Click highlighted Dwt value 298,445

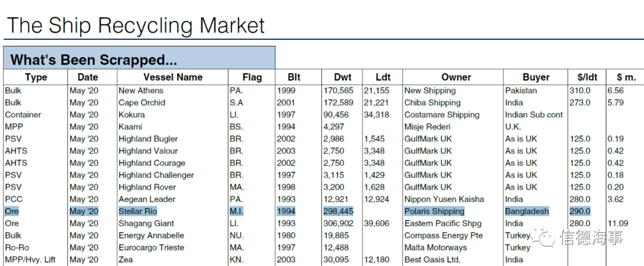[339, 211]
